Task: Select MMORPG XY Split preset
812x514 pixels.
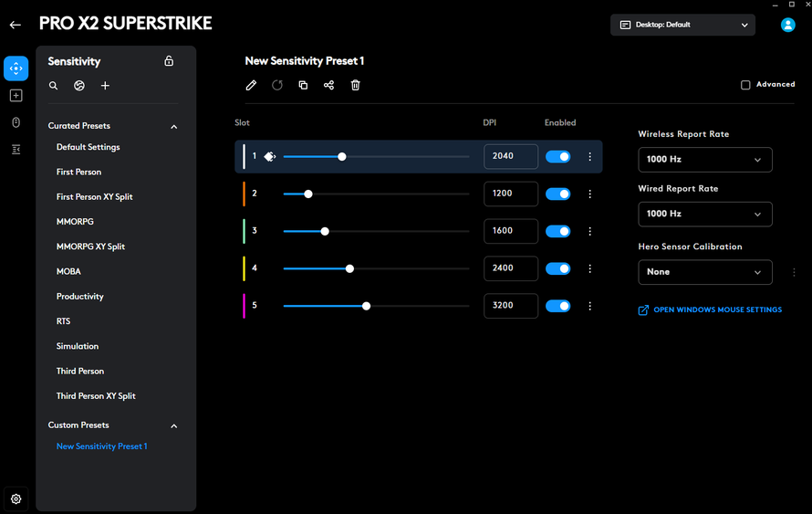Action: [90, 247]
